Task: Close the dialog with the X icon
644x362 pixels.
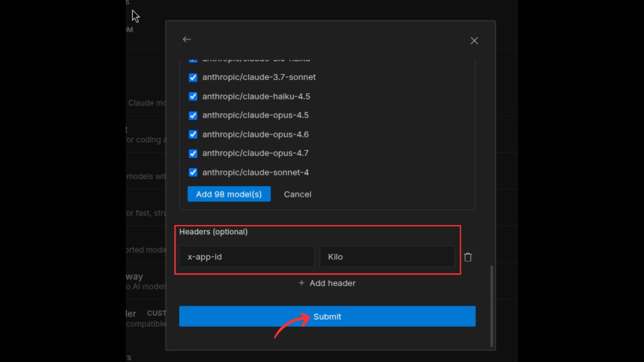Action: point(474,41)
